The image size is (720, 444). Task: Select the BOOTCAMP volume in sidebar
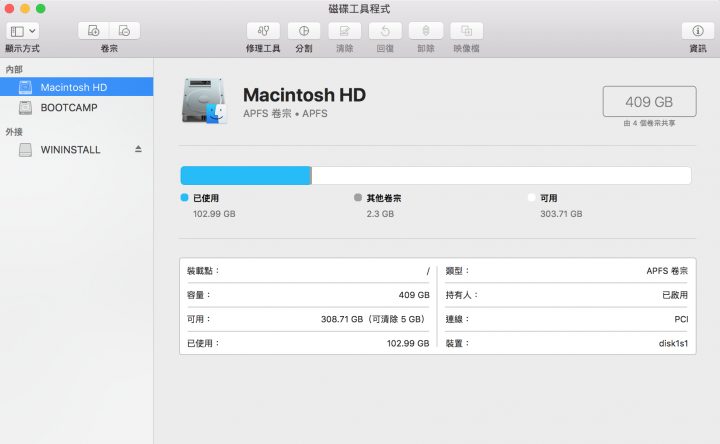click(x=77, y=107)
